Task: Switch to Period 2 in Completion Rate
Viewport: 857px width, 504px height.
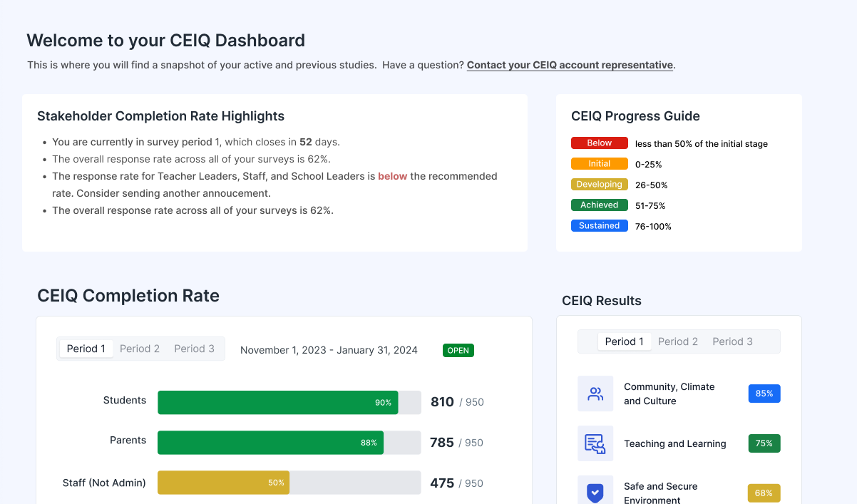Action: click(140, 349)
